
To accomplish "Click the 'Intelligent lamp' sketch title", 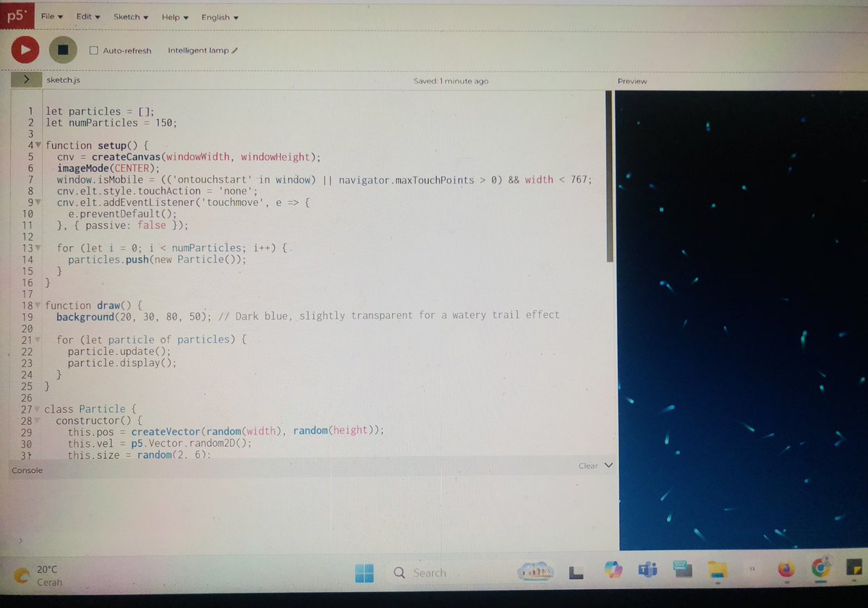I will click(198, 51).
